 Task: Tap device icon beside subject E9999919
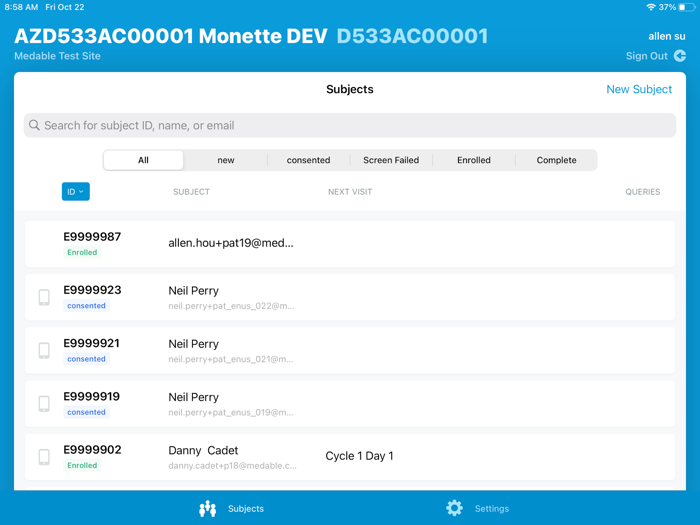[44, 403]
